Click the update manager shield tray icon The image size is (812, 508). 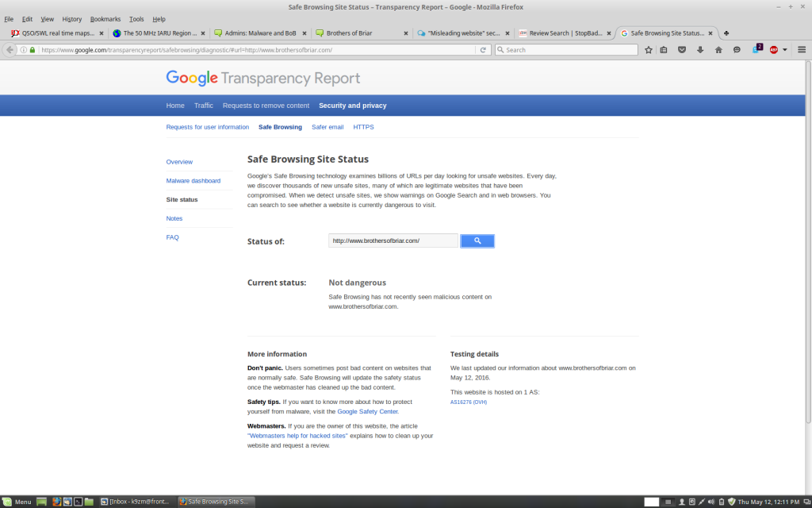731,502
